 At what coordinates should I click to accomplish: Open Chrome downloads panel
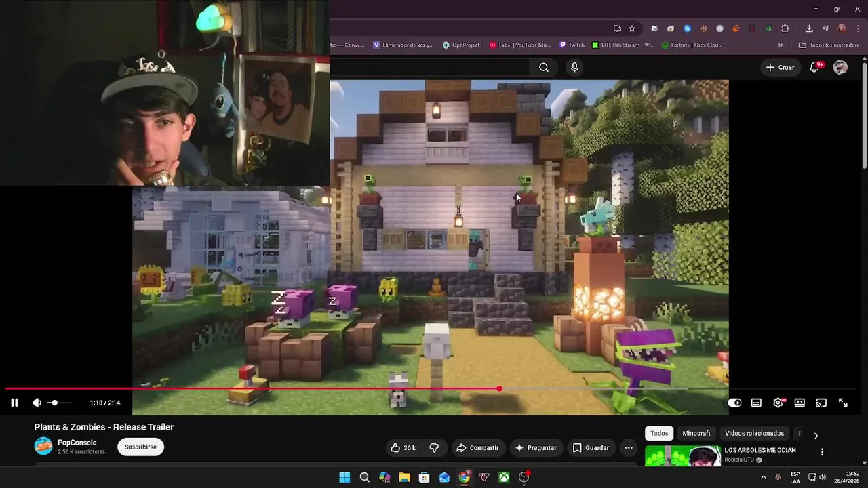pos(809,28)
